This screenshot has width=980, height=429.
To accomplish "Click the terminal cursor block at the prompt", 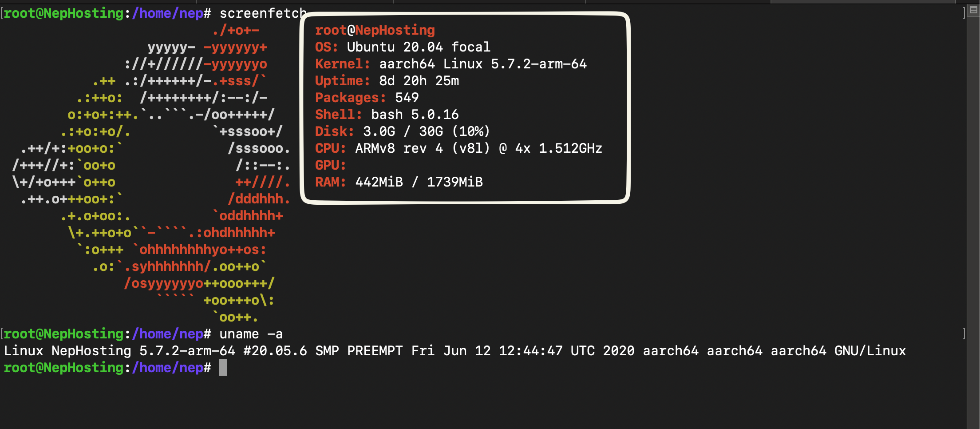I will [223, 368].
